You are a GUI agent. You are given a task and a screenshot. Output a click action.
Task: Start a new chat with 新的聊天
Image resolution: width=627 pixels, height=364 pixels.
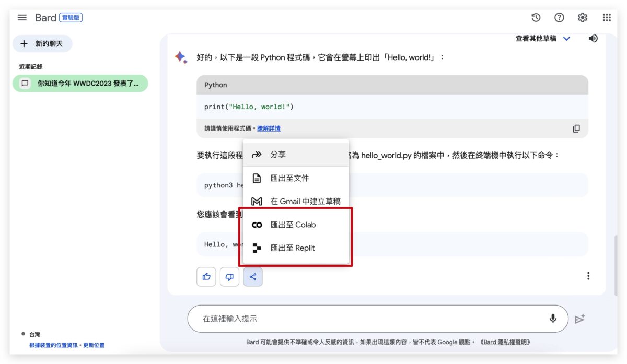pos(42,44)
